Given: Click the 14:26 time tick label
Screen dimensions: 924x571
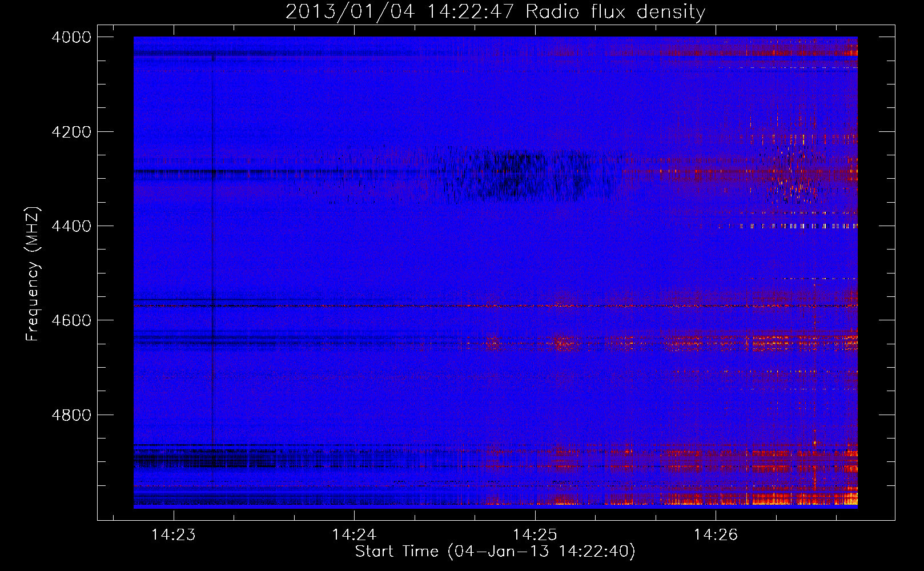Looking at the screenshot, I should [716, 535].
